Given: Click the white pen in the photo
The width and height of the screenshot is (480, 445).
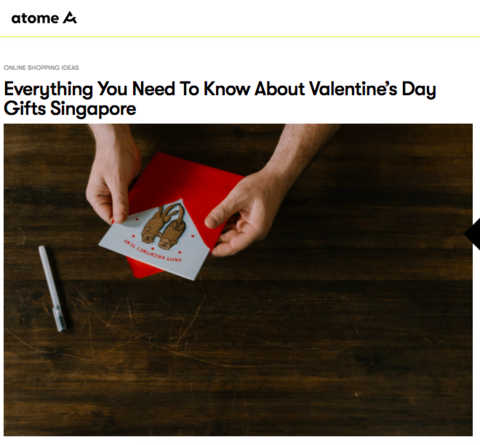Looking at the screenshot, I should click(52, 288).
